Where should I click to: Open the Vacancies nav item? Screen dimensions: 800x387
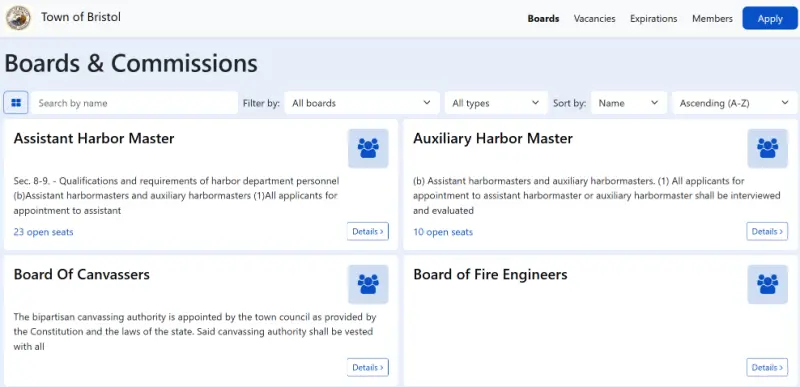(x=594, y=19)
